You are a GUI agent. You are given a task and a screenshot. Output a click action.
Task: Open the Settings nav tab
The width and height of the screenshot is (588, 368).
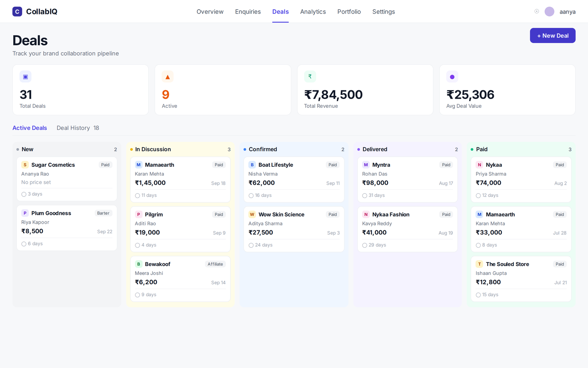[x=384, y=12]
